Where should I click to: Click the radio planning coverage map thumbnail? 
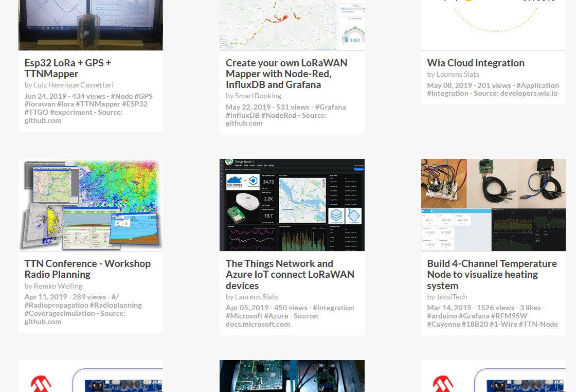[91, 205]
